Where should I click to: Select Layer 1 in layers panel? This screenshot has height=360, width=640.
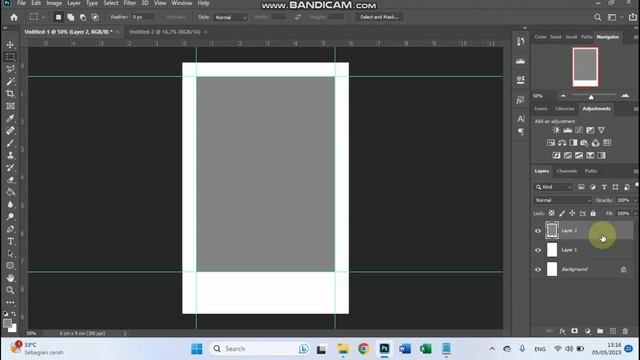point(582,250)
